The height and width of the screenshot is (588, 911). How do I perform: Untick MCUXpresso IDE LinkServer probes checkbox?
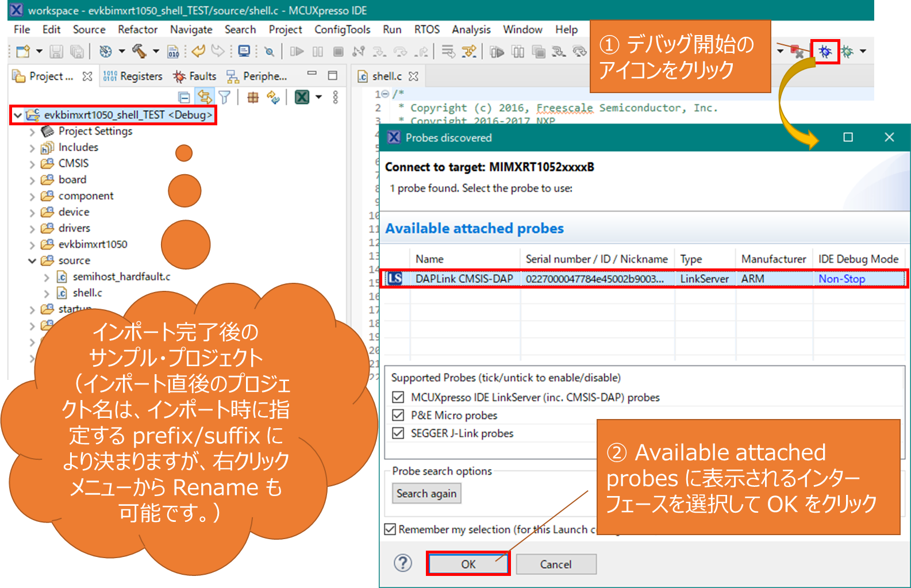[x=398, y=397]
